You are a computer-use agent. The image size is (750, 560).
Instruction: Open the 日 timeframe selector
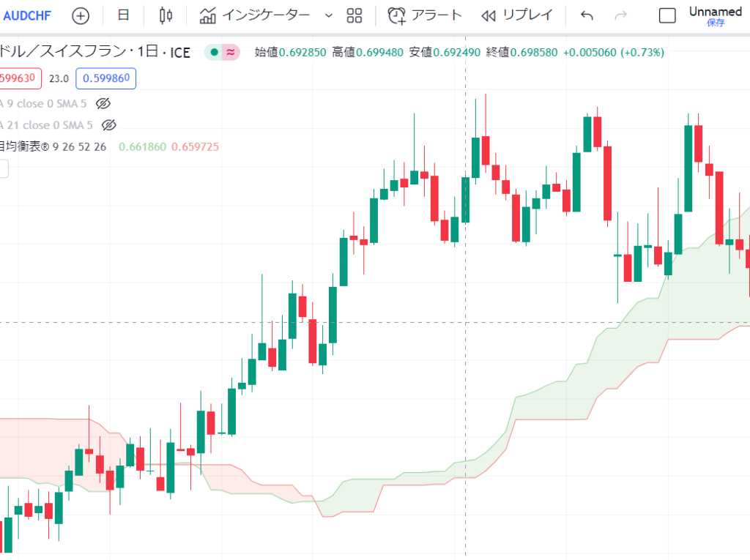click(x=123, y=15)
